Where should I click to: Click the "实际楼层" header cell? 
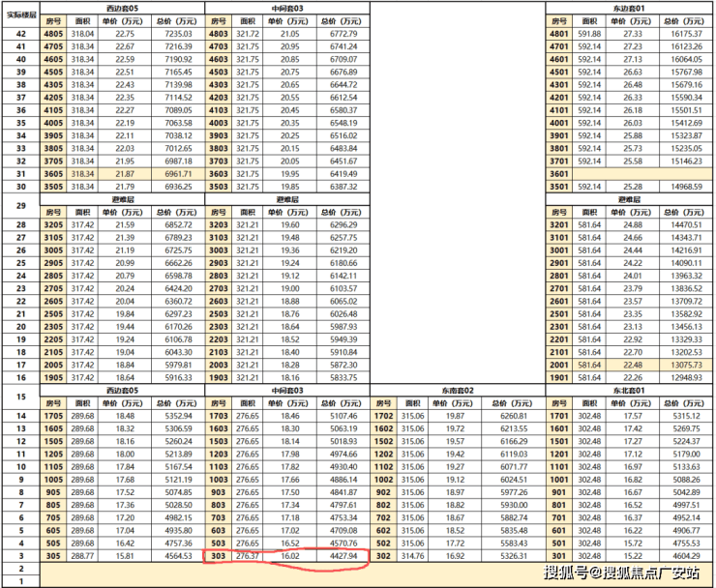[21, 15]
